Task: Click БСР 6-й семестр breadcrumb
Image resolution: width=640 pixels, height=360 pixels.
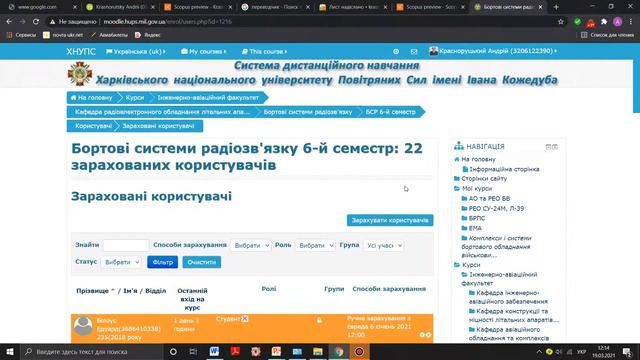Action: click(x=390, y=112)
